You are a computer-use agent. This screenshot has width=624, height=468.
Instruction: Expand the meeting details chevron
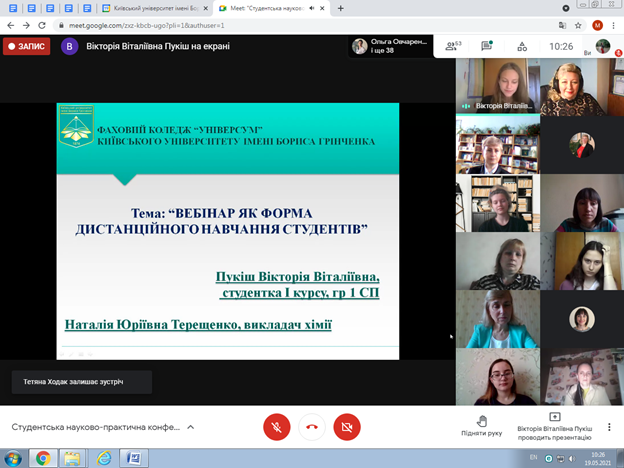[191, 427]
